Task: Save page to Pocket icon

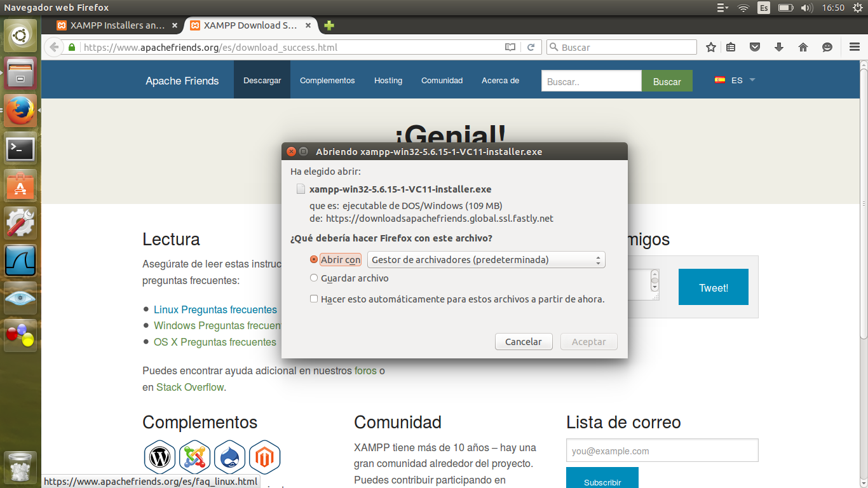Action: pyautogui.click(x=755, y=47)
